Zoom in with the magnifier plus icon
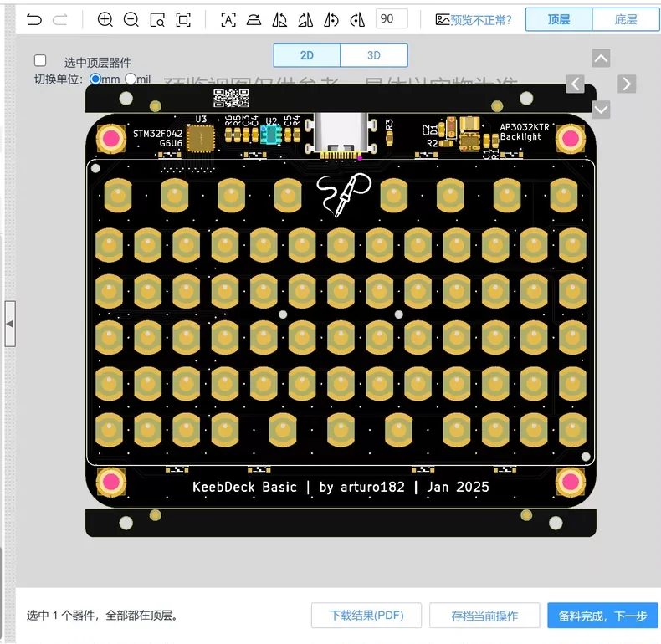The width and height of the screenshot is (661, 644). [105, 19]
